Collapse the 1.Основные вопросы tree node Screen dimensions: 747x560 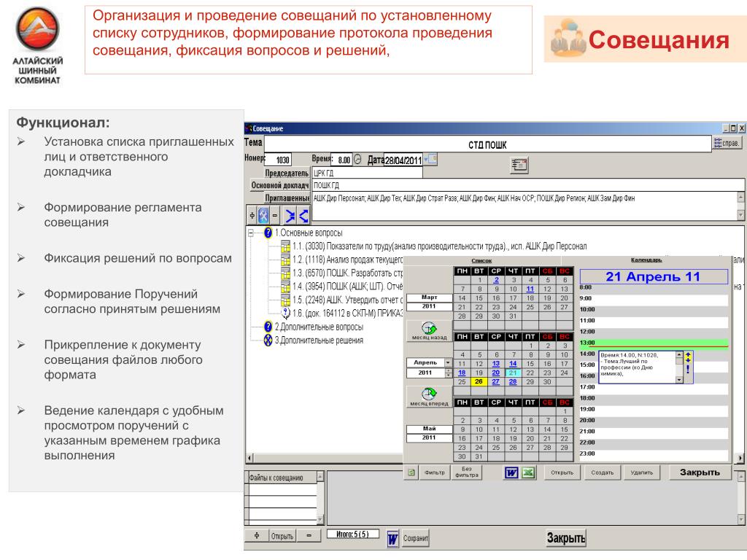coord(251,233)
